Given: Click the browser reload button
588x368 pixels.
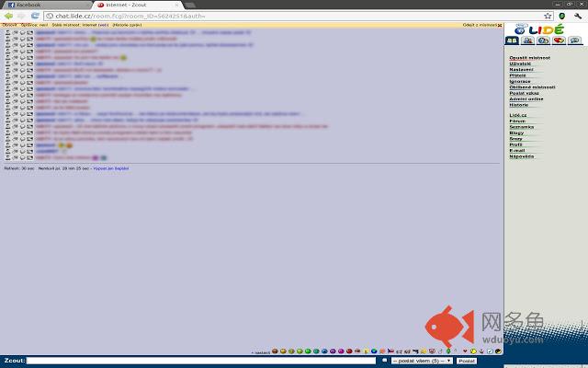Looking at the screenshot, I should (35, 16).
